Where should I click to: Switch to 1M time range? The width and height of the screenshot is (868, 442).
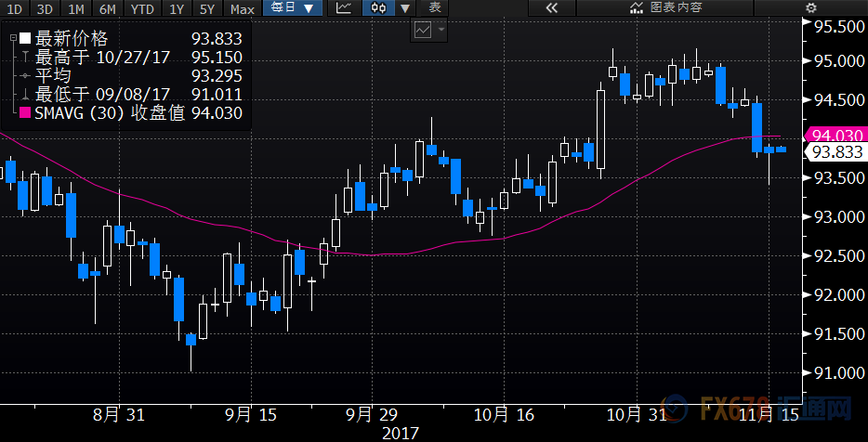(75, 8)
